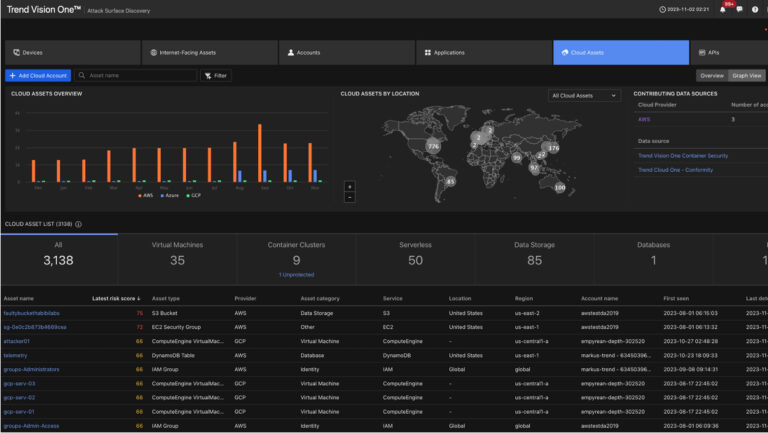The height and width of the screenshot is (433, 768).
Task: Open the gcp-serv-03 asset link
Action: pos(19,384)
